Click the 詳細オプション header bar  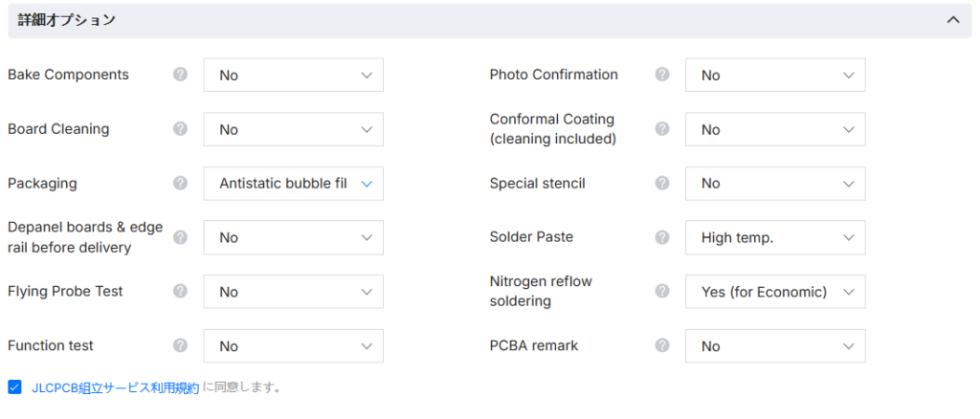point(479,20)
